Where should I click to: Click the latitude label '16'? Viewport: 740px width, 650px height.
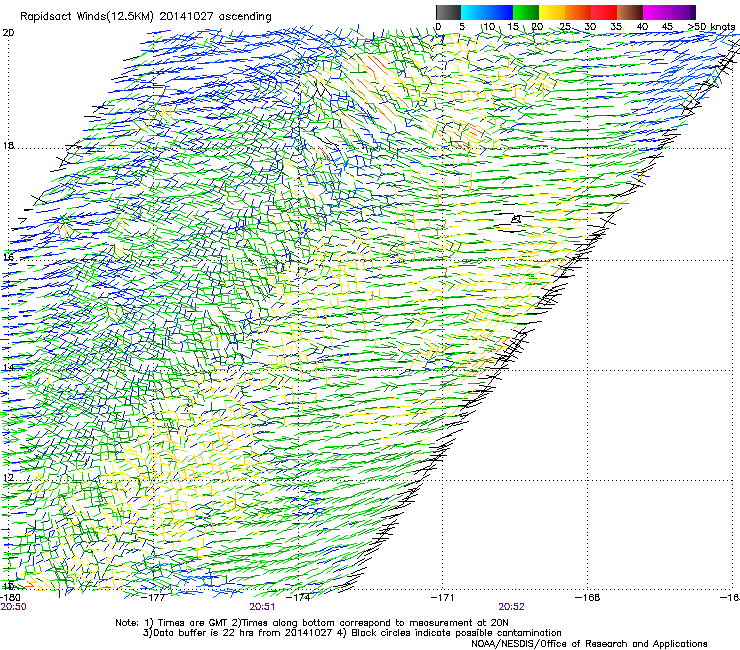coord(8,257)
